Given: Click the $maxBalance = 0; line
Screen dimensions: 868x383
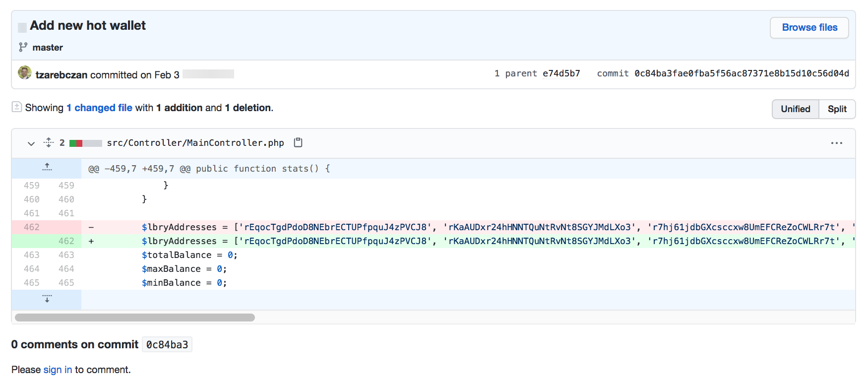Looking at the screenshot, I should 468,269.
